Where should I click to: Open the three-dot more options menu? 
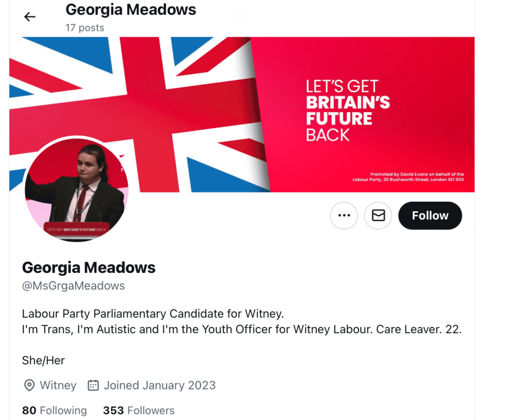344,215
